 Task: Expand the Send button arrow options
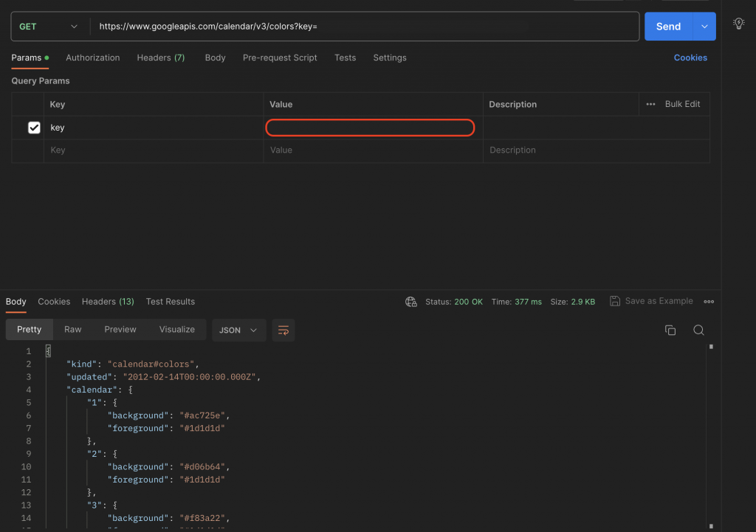click(704, 27)
